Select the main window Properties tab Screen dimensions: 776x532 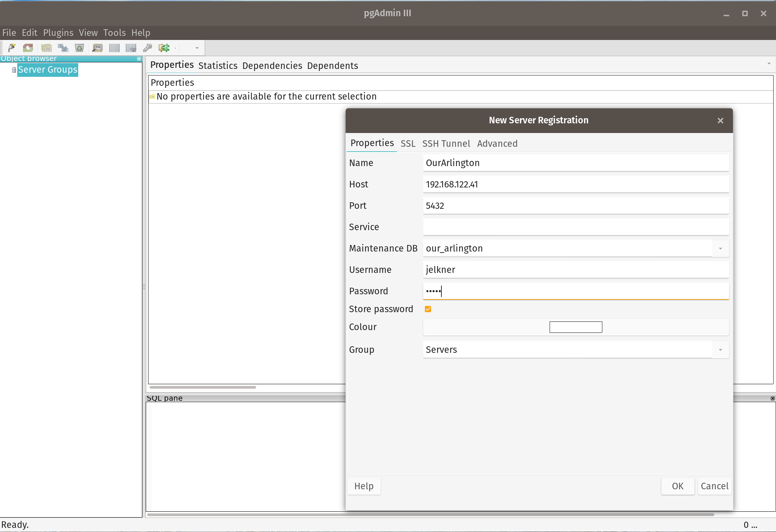click(172, 65)
